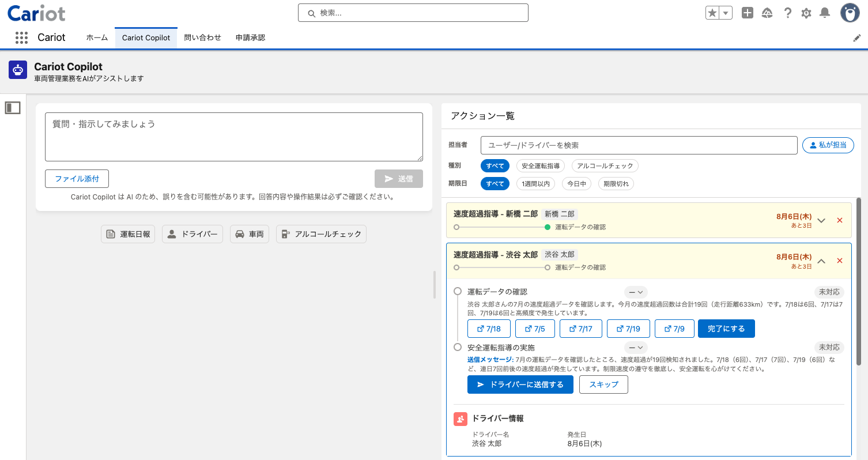868x460 pixels.
Task: Click the 未対応 badge for 安全運転指導の実施
Action: pyautogui.click(x=829, y=348)
